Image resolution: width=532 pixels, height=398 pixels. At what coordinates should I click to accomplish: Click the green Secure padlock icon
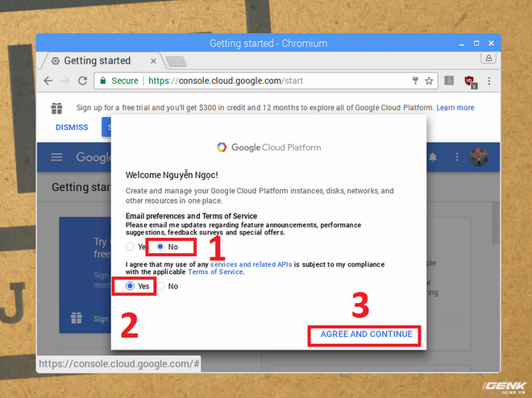pos(102,81)
